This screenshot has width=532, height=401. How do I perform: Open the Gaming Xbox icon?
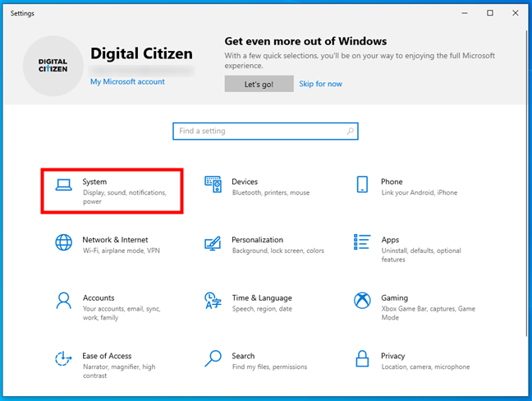[x=362, y=301]
